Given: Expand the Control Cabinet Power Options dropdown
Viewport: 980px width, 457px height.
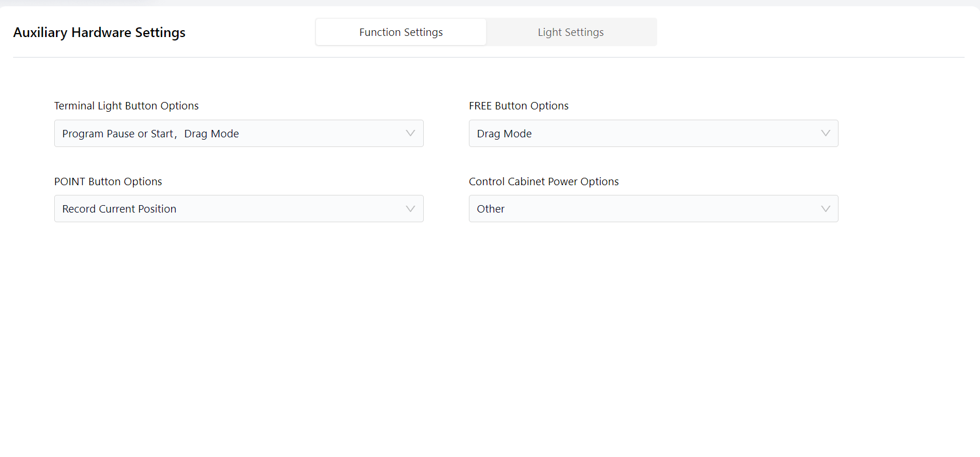Looking at the screenshot, I should point(653,209).
